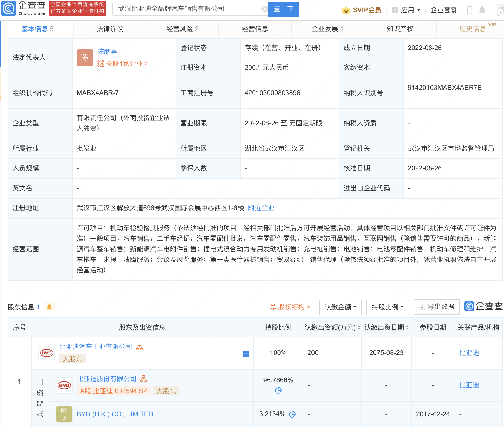Collapse the 比亚迪汽车工业有限公司 shareholder row
Screen dimensions: 504x427
pyautogui.click(x=246, y=354)
